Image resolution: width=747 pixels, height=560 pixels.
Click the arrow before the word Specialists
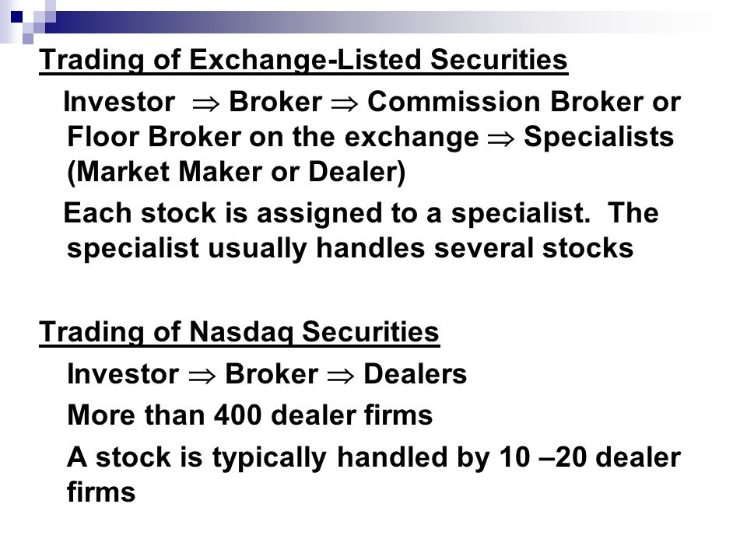[500, 138]
